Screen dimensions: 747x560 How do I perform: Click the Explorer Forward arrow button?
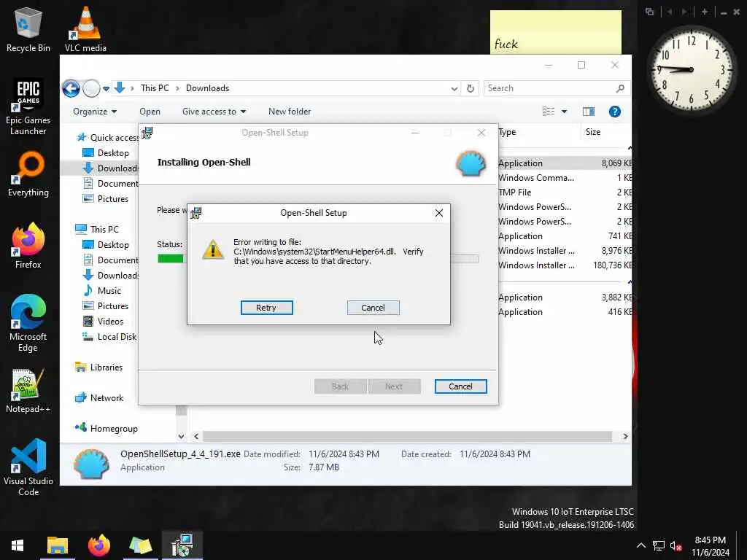point(91,88)
